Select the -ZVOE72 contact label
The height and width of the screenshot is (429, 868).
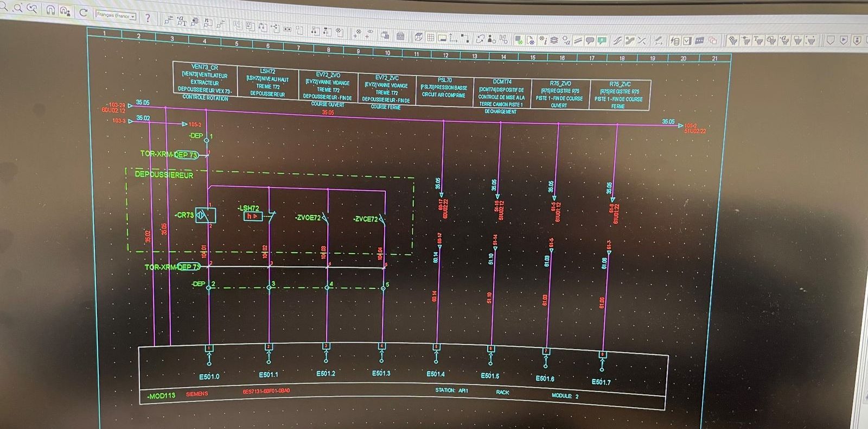tap(308, 218)
